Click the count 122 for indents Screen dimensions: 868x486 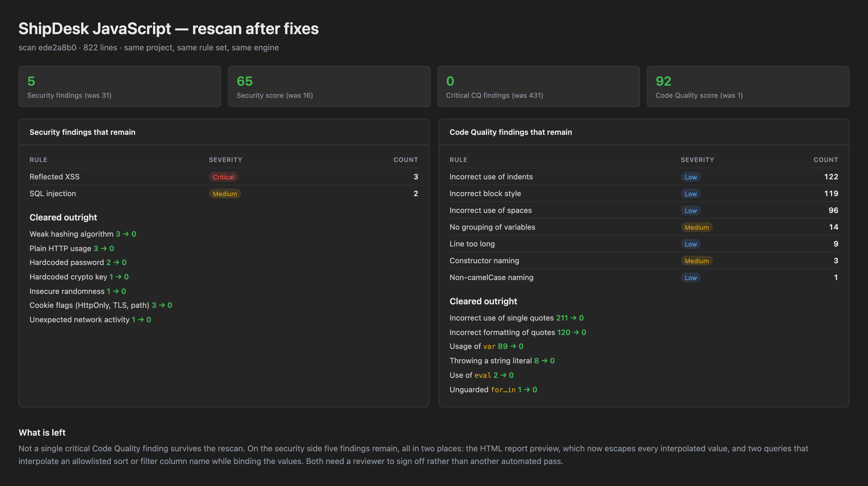point(831,177)
